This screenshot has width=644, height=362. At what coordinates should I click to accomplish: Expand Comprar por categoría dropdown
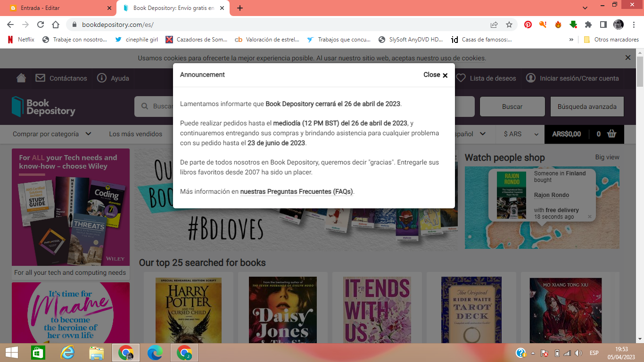[52, 134]
